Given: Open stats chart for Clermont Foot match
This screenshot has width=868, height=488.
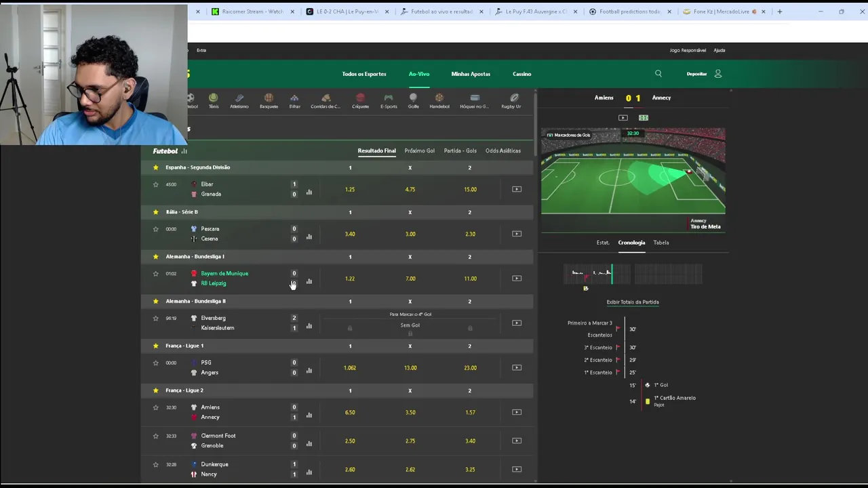Looking at the screenshot, I should point(309,444).
